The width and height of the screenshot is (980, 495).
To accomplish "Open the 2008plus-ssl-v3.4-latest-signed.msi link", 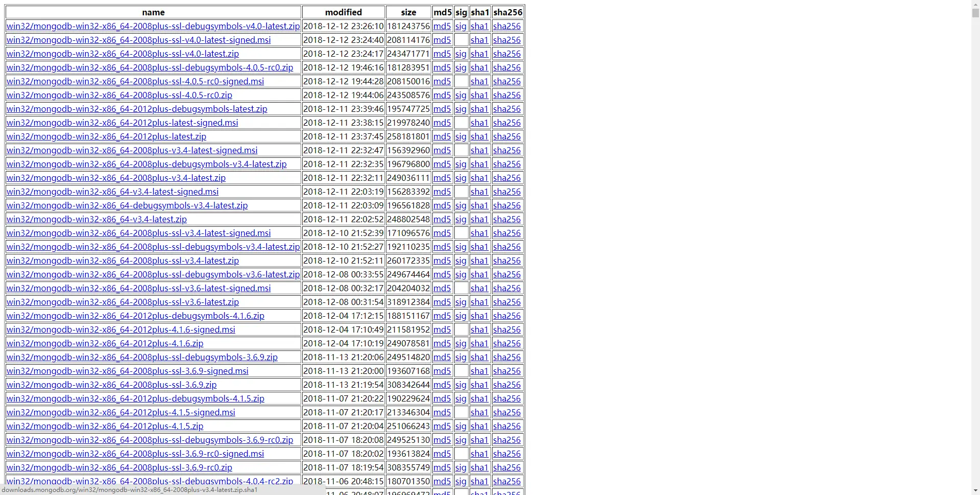I will 139,233.
